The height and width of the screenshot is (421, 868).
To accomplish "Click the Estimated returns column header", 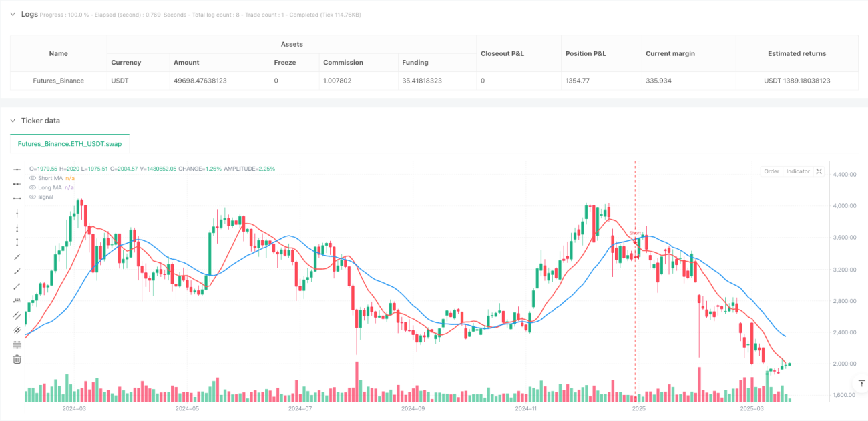I will [x=797, y=53].
